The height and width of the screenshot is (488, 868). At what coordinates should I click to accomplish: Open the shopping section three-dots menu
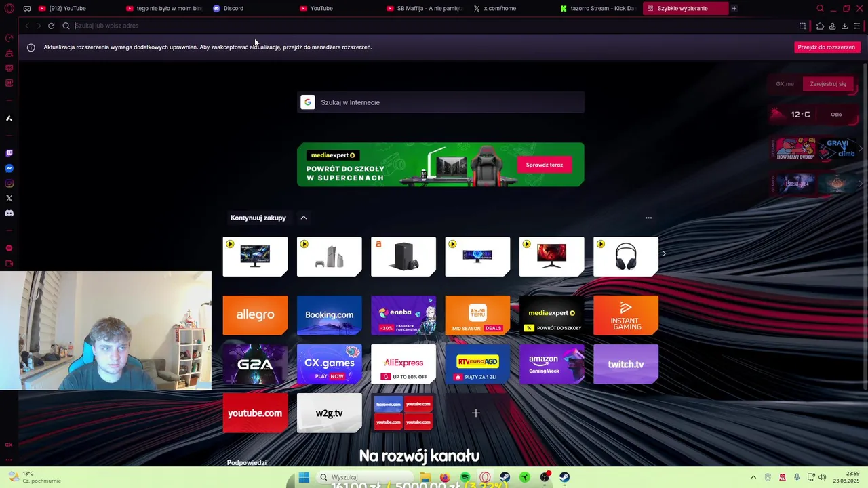(648, 218)
